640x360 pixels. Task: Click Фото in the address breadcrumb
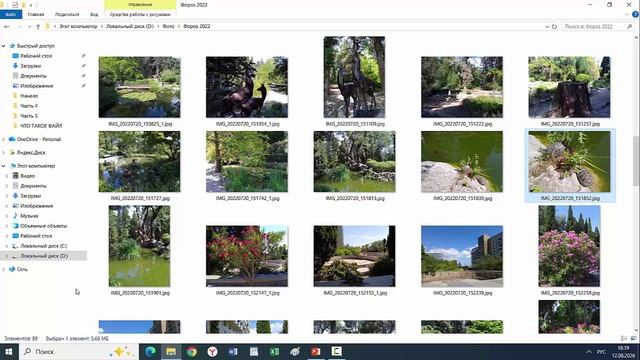[x=168, y=27]
